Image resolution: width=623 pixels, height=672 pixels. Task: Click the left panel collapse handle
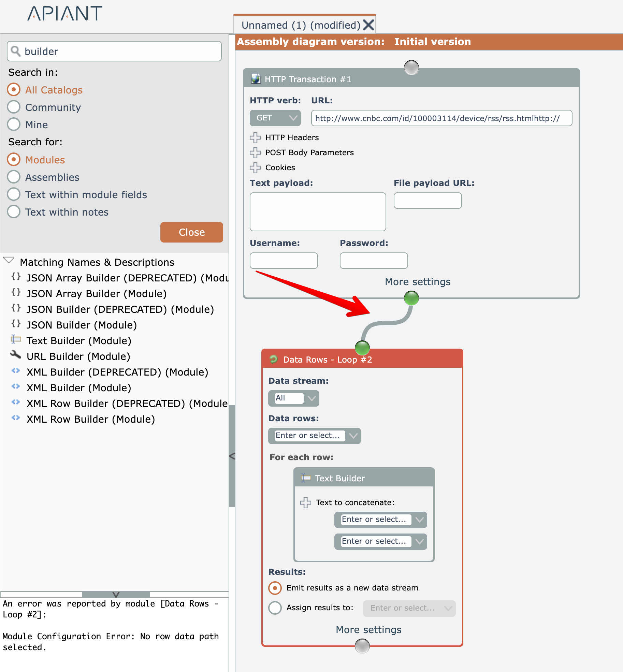coord(232,456)
